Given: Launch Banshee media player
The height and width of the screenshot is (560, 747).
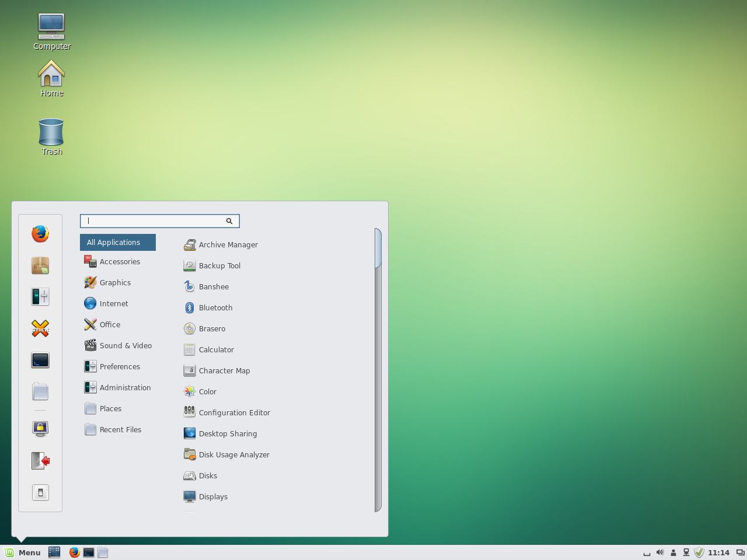Looking at the screenshot, I should tap(206, 287).
